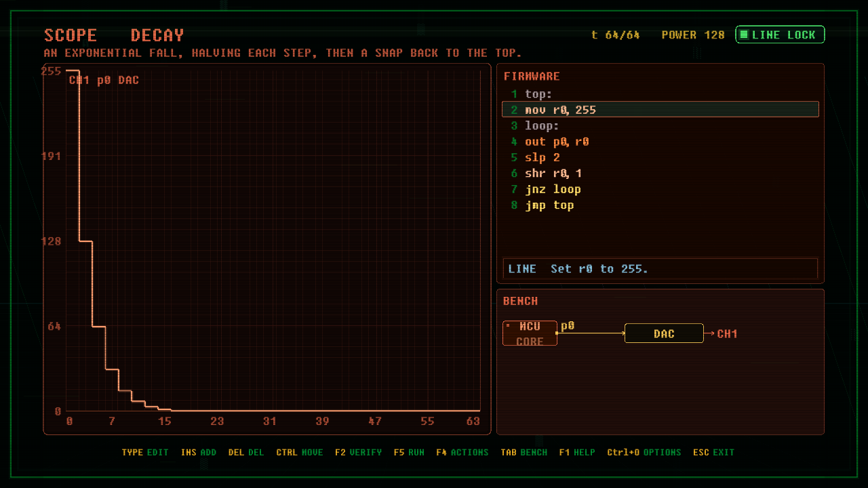
Task: Click the SCOPE title
Action: [71, 35]
